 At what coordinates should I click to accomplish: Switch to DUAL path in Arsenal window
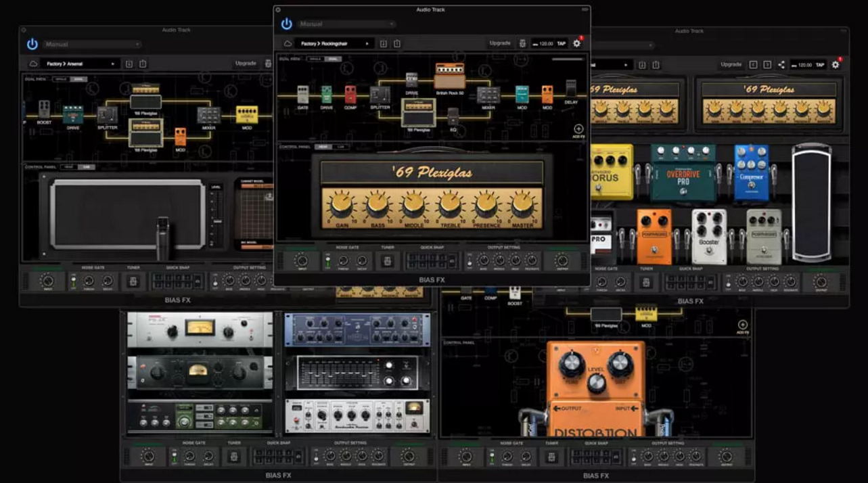pyautogui.click(x=78, y=79)
